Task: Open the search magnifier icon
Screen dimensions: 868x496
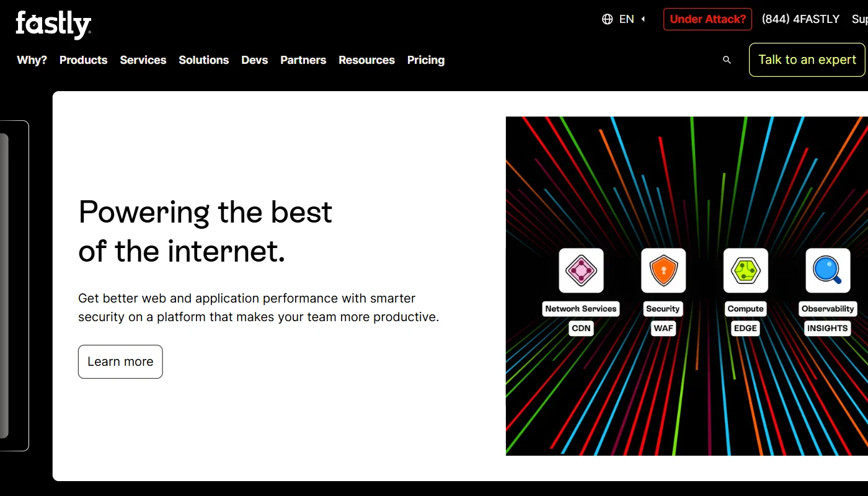Action: coord(727,60)
